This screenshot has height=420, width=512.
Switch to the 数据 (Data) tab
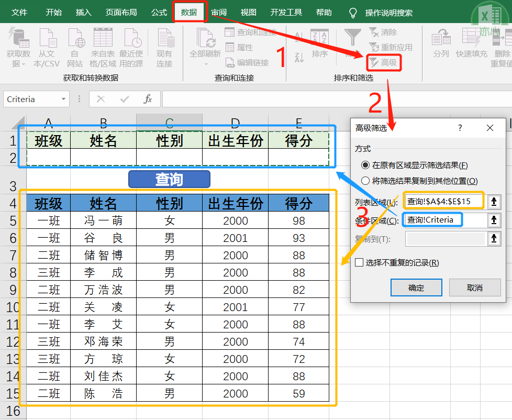[189, 13]
